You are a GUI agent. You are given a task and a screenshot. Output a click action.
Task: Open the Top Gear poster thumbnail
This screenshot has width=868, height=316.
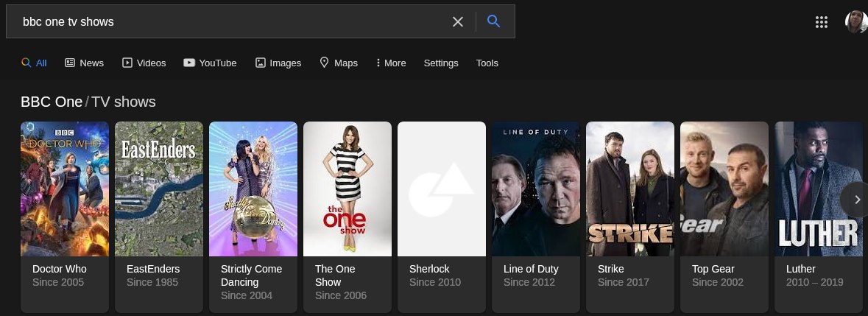click(x=724, y=189)
